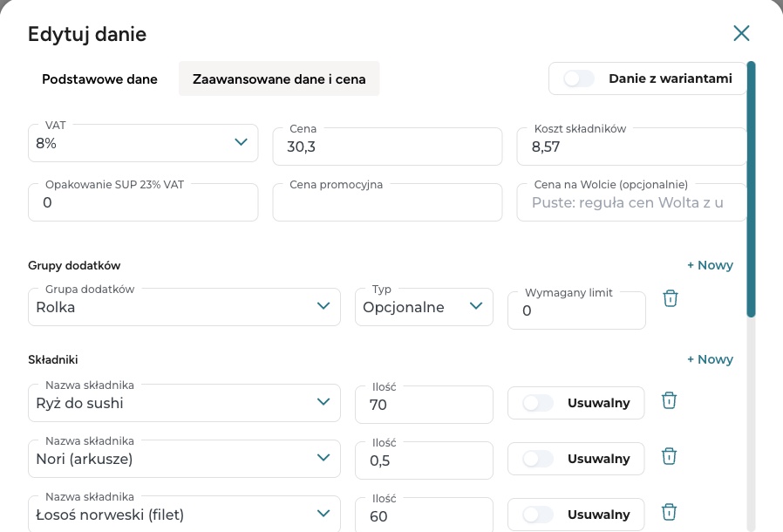This screenshot has width=783, height=532.
Task: Switch to Podstawowe dane tab
Action: point(100,78)
